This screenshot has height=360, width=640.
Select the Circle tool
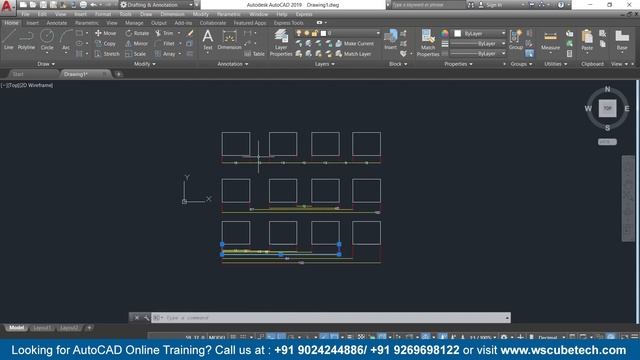coord(47,40)
